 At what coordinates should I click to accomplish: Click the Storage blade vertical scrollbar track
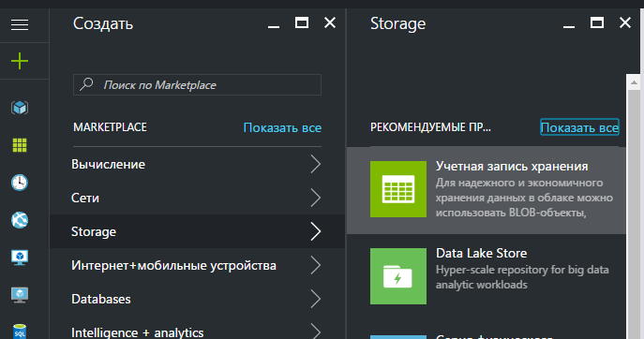coord(634,214)
